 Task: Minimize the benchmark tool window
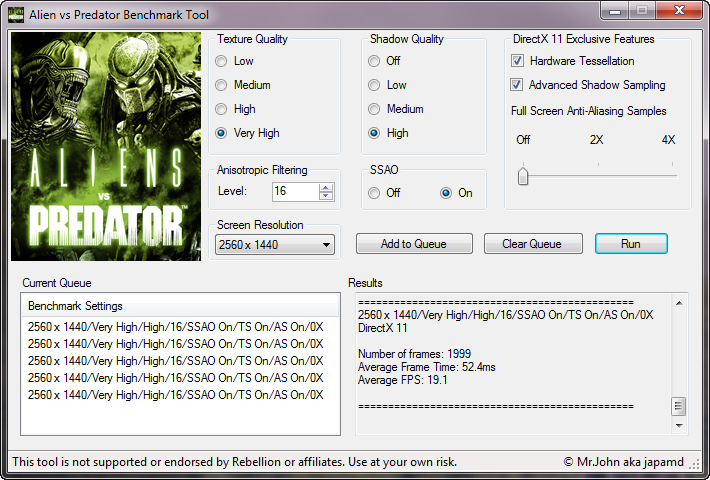coord(614,10)
